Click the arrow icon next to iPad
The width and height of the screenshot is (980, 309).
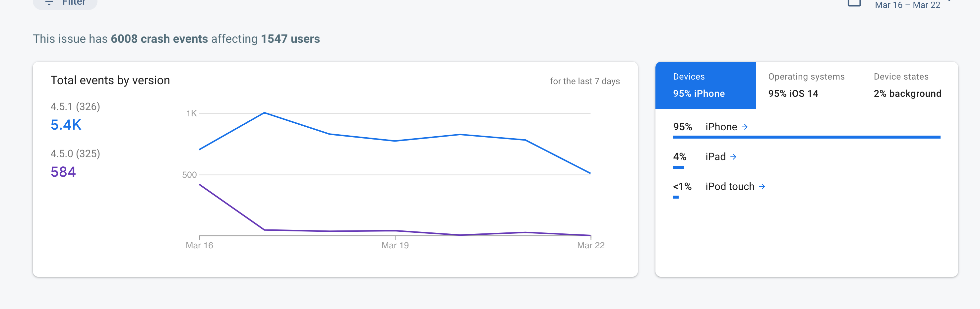tap(733, 157)
